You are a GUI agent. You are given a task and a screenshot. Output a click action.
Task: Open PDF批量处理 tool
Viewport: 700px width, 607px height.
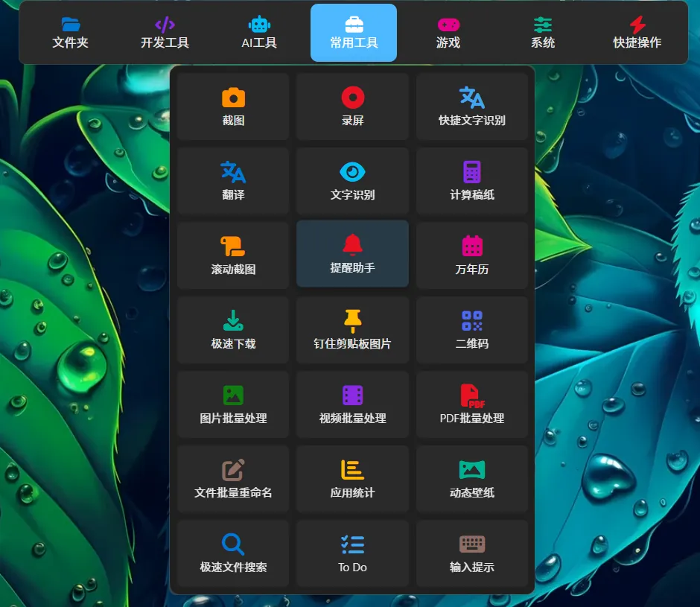(472, 404)
